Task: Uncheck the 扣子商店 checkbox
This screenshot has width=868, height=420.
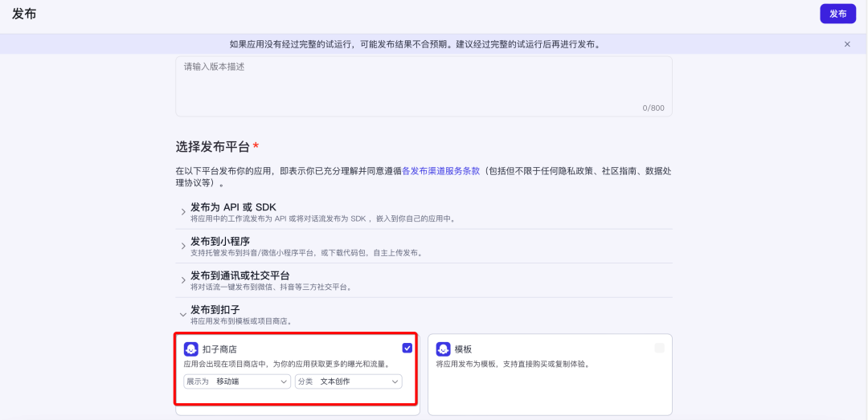Action: 407,348
